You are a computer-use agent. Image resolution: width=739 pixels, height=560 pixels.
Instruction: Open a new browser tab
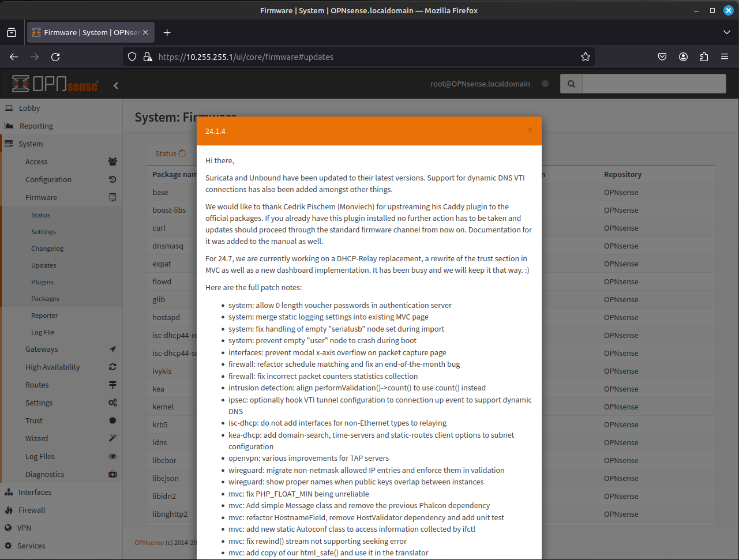167,32
